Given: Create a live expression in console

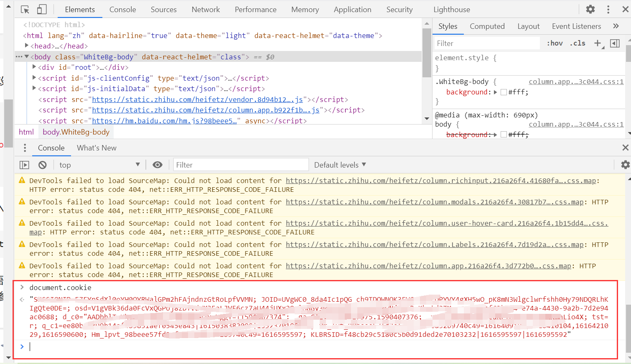Looking at the screenshot, I should [x=158, y=164].
